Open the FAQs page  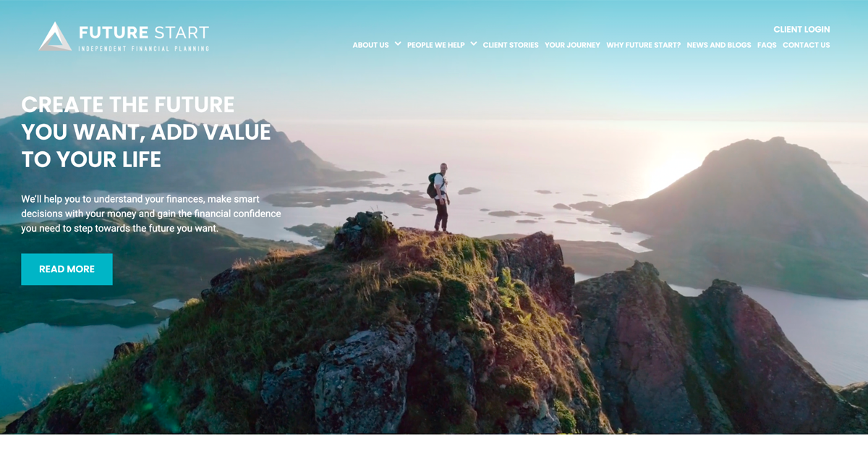pyautogui.click(x=767, y=45)
